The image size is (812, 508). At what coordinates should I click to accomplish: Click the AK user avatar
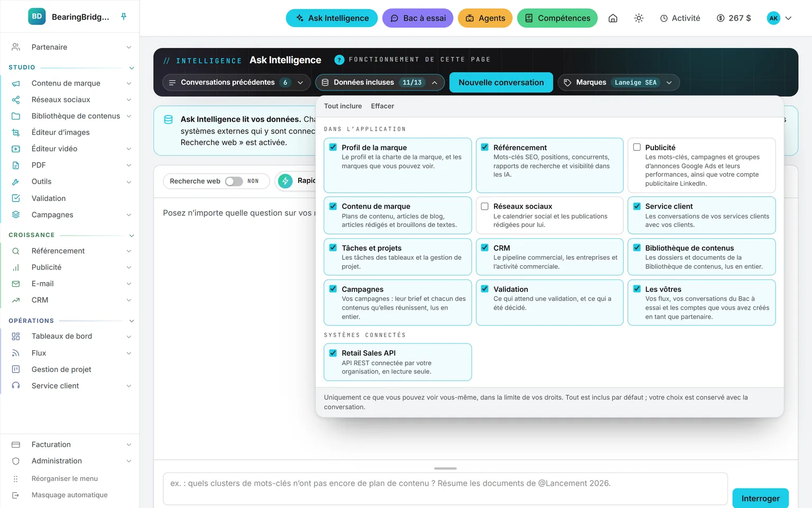coord(773,18)
